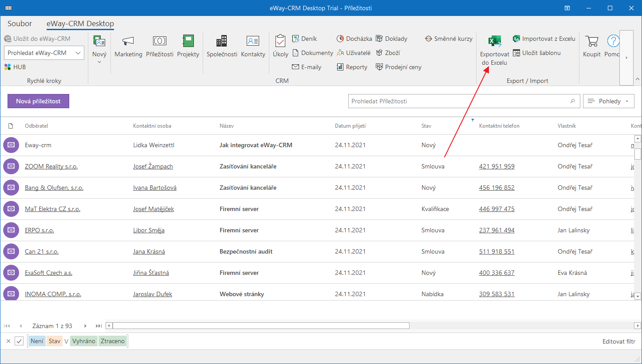Click the Nová příležitost button
642x364 pixels.
38,101
